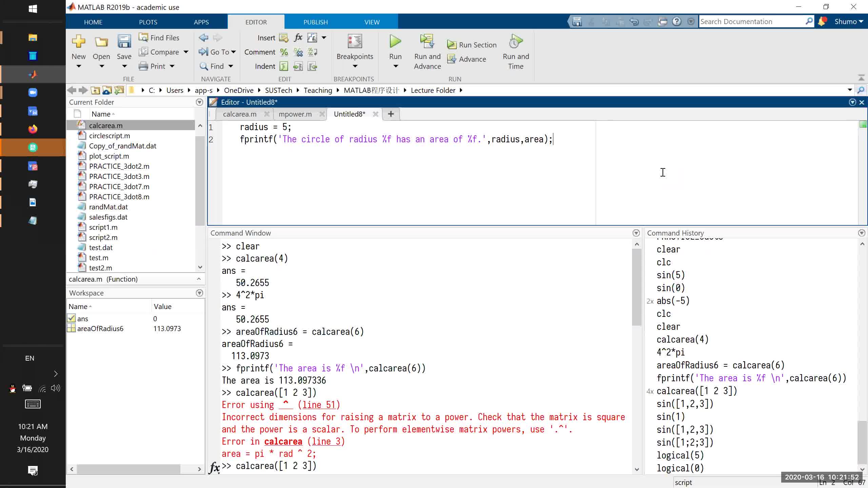
Task: Select the EDITOR ribbon tab
Action: point(256,22)
